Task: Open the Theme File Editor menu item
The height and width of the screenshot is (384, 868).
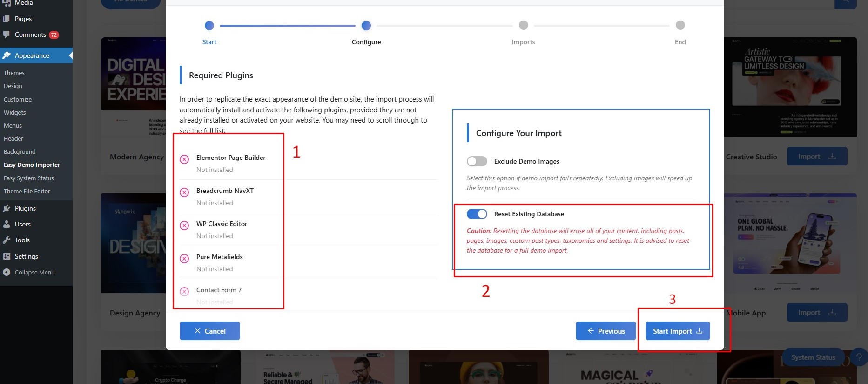Action: click(27, 192)
